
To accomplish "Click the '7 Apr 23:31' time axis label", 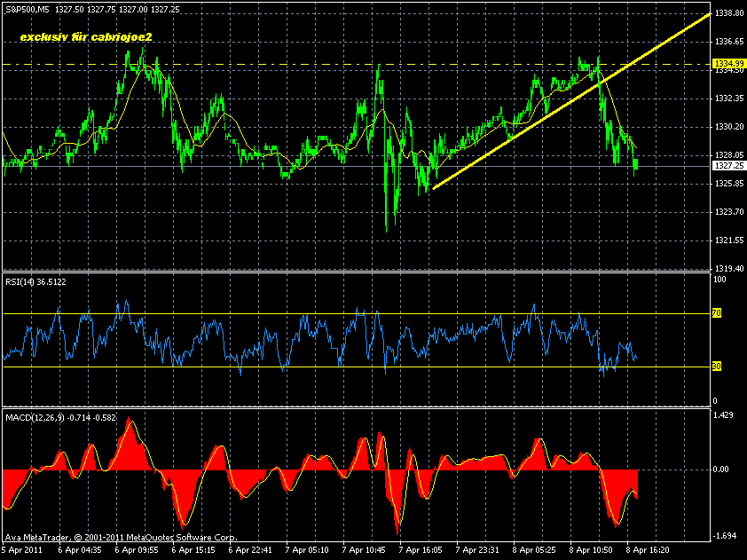I will pos(477,550).
